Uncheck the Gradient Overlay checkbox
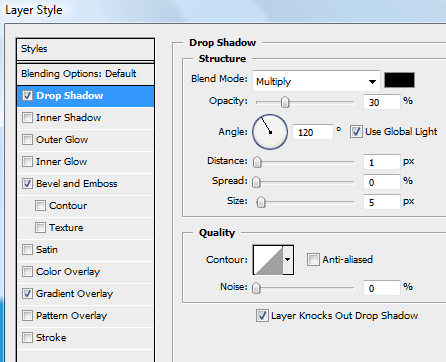Screen dimensions: 446x362 click(x=27, y=294)
